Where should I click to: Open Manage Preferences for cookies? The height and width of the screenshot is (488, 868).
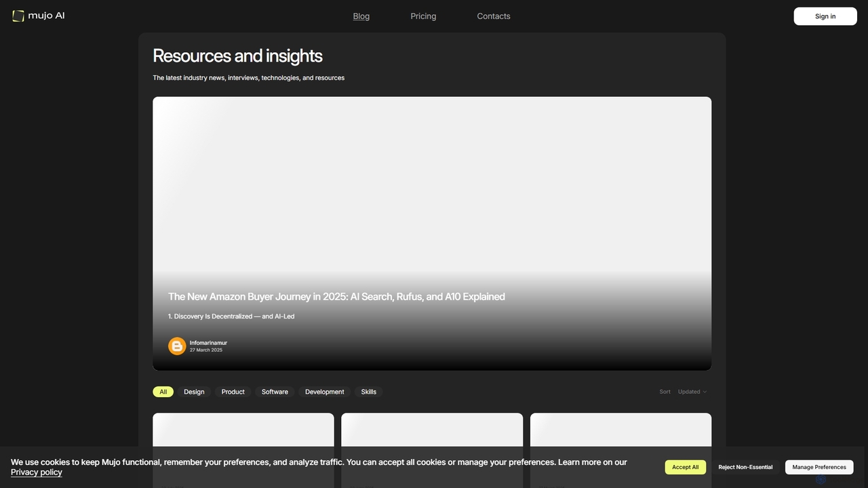pyautogui.click(x=819, y=467)
